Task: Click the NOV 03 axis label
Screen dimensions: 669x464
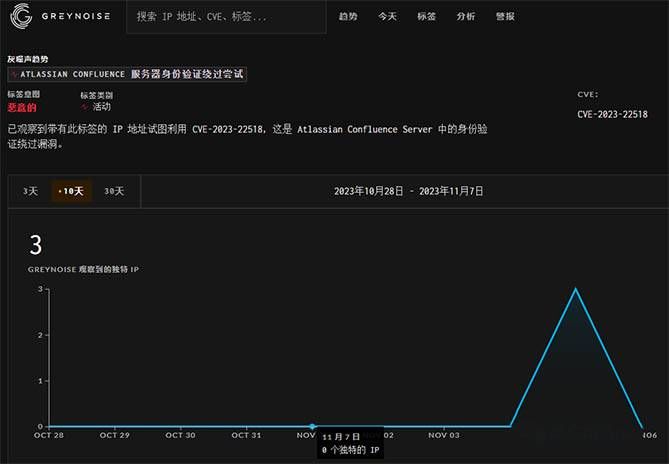Action: tap(444, 435)
